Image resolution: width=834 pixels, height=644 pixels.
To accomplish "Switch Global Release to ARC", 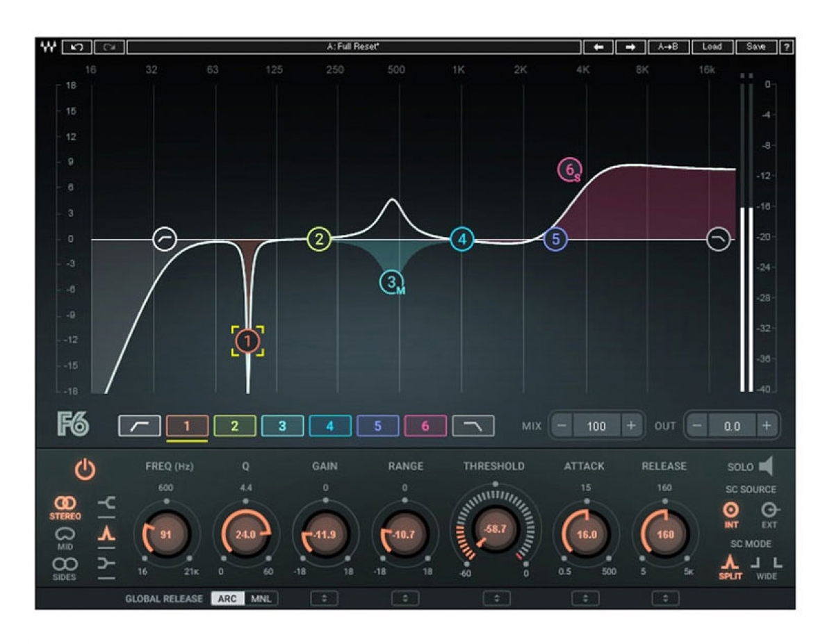I will pyautogui.click(x=228, y=599).
